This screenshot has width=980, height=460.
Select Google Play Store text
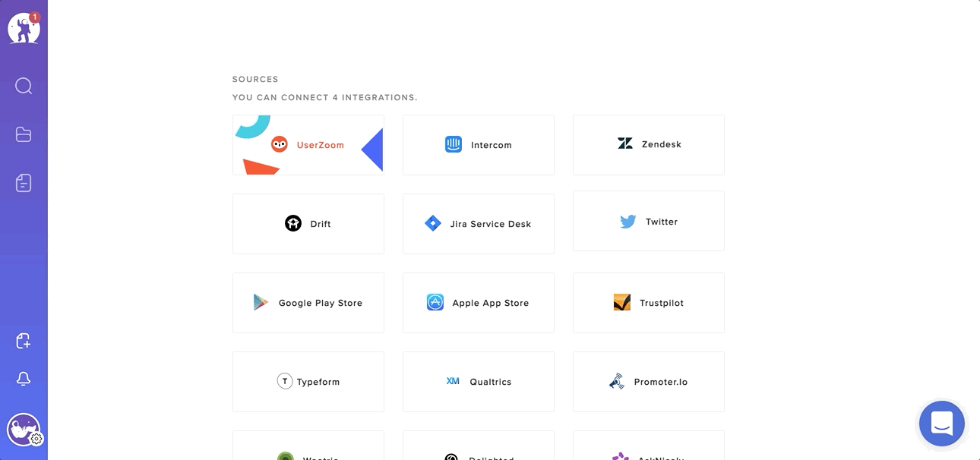click(x=321, y=303)
